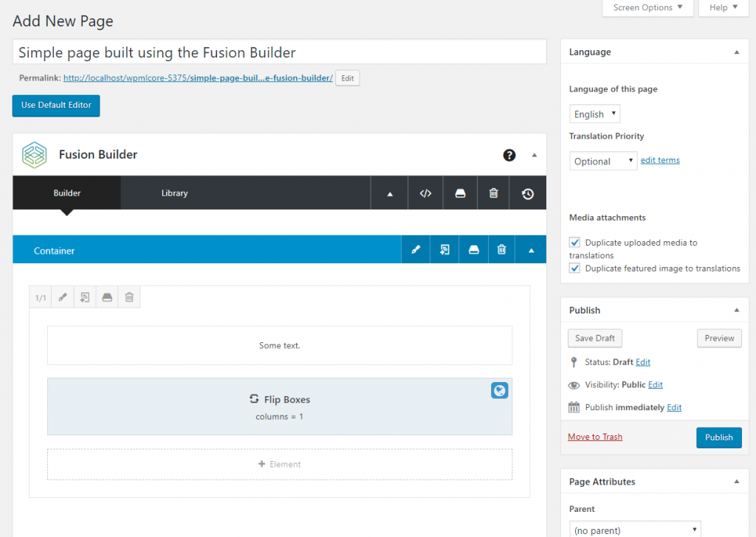The width and height of the screenshot is (756, 537).
Task: Add a new element with + Element
Action: click(x=280, y=464)
